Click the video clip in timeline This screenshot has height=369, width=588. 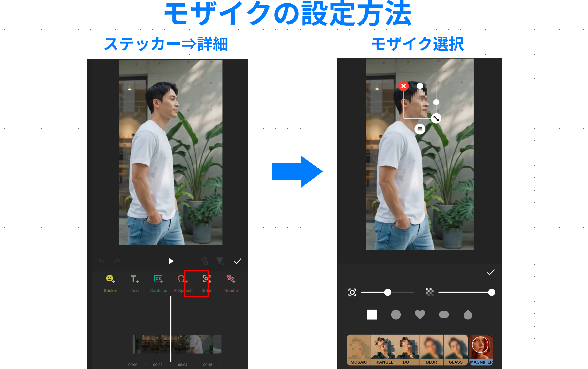(177, 344)
